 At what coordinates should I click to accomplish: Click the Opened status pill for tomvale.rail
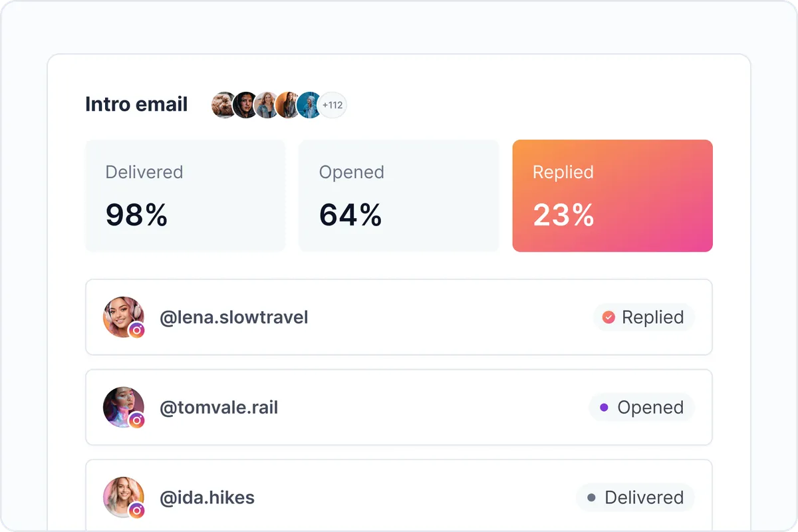pyautogui.click(x=642, y=407)
